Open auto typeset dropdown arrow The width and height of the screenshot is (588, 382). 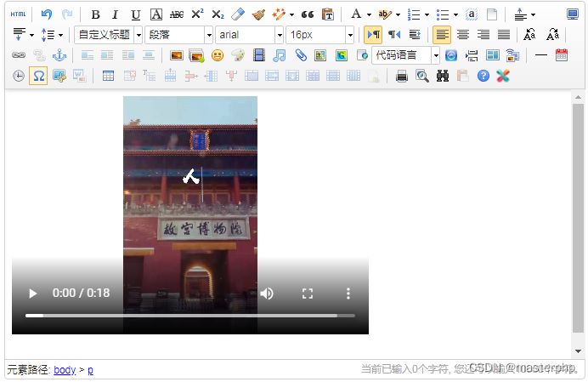(291, 15)
